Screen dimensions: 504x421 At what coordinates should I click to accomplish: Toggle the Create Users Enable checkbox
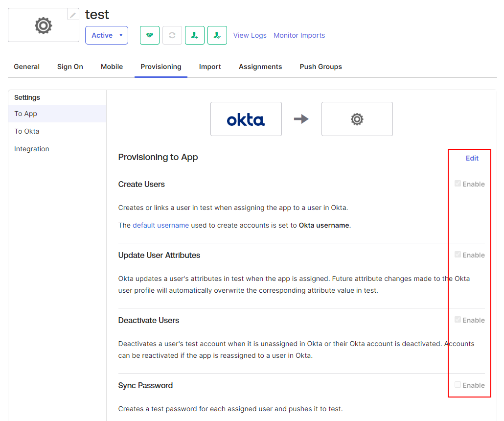point(458,184)
